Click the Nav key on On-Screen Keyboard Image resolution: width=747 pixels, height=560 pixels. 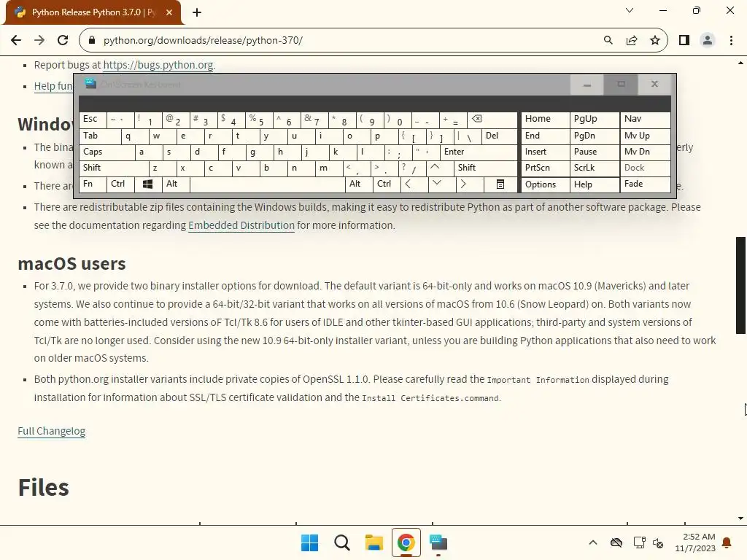point(646,120)
